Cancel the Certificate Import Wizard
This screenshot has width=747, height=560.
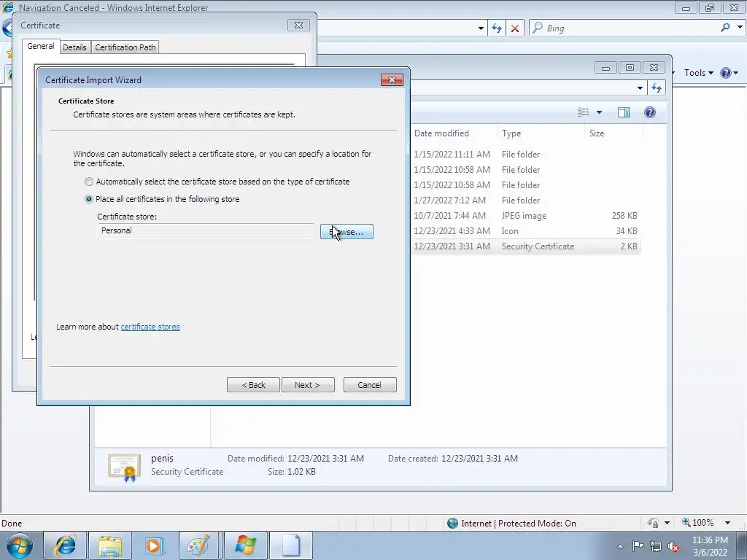370,385
